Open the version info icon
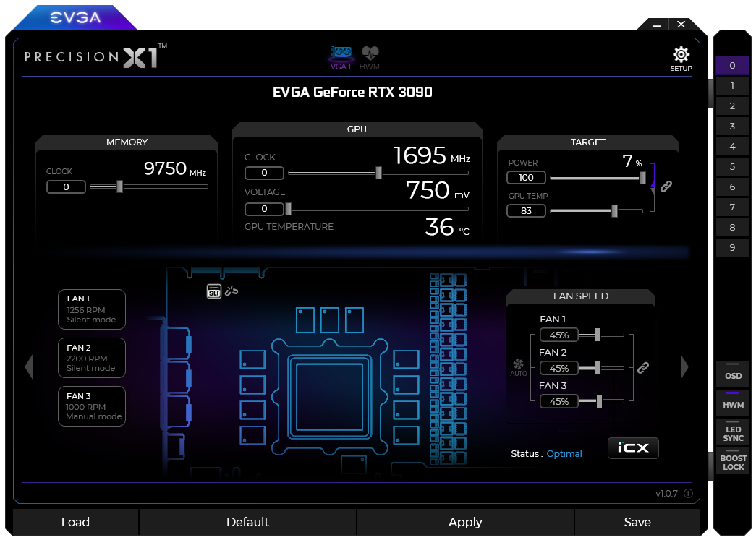This screenshot has width=756, height=540. click(688, 493)
